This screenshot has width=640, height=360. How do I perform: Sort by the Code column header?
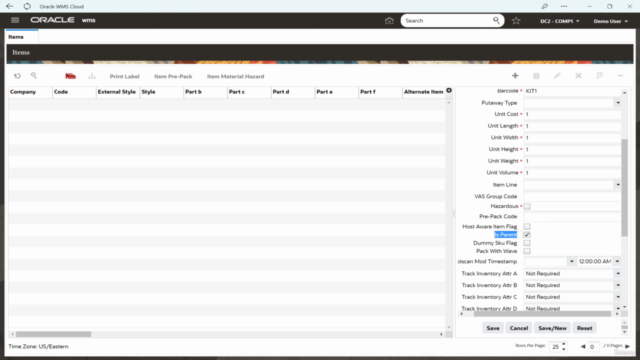click(x=74, y=92)
